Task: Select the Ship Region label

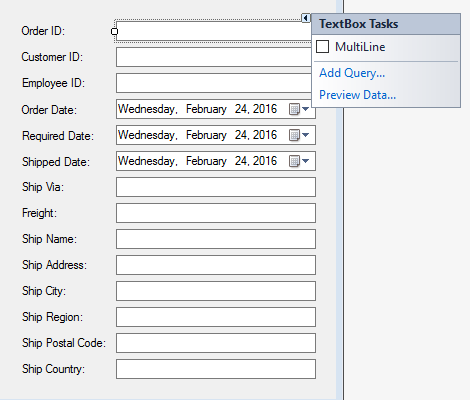Action: click(x=52, y=317)
